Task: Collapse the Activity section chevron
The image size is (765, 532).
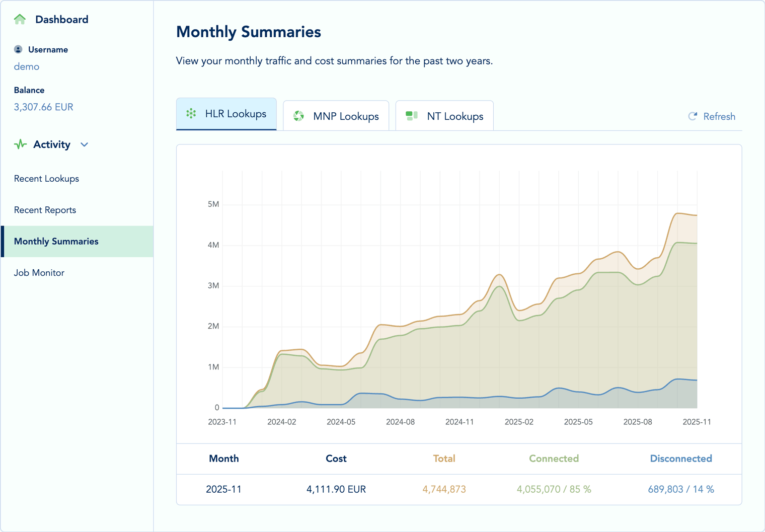Action: point(84,144)
